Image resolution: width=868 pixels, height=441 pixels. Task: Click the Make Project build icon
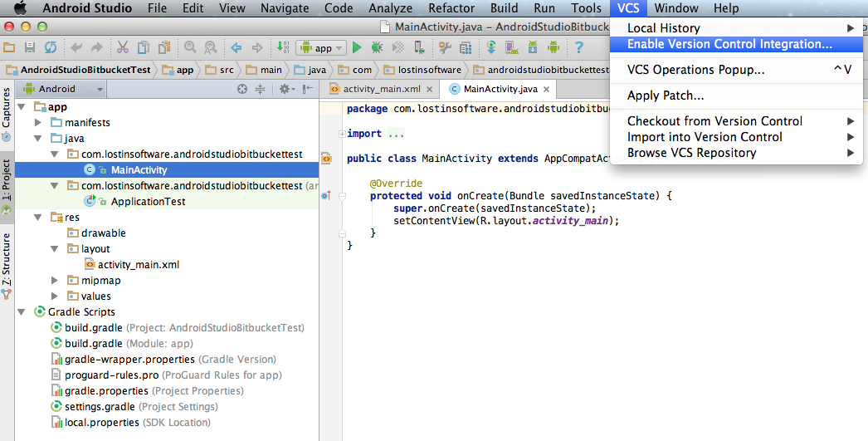pyautogui.click(x=282, y=48)
